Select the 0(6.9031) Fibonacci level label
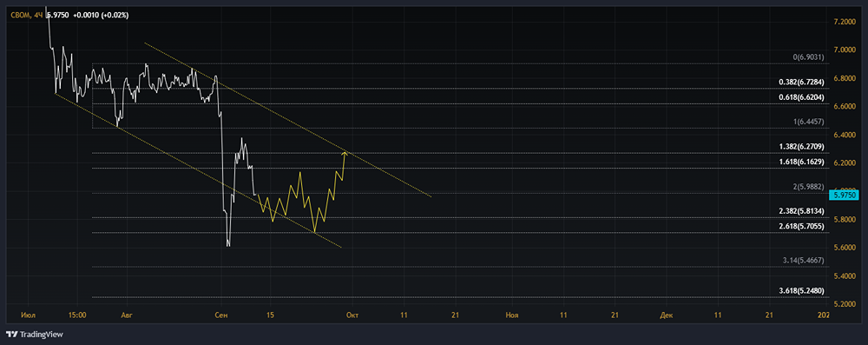Image resolution: width=868 pixels, height=345 pixels. tap(809, 57)
